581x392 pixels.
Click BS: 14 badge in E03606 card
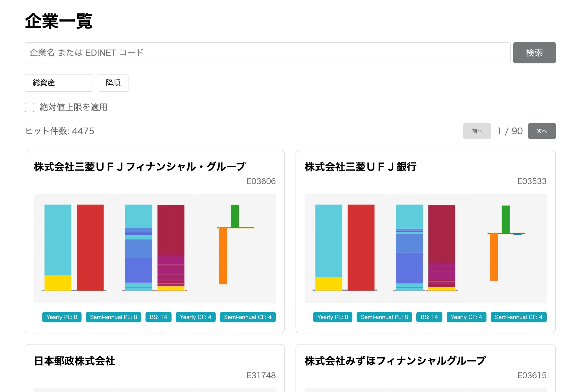pyautogui.click(x=159, y=317)
